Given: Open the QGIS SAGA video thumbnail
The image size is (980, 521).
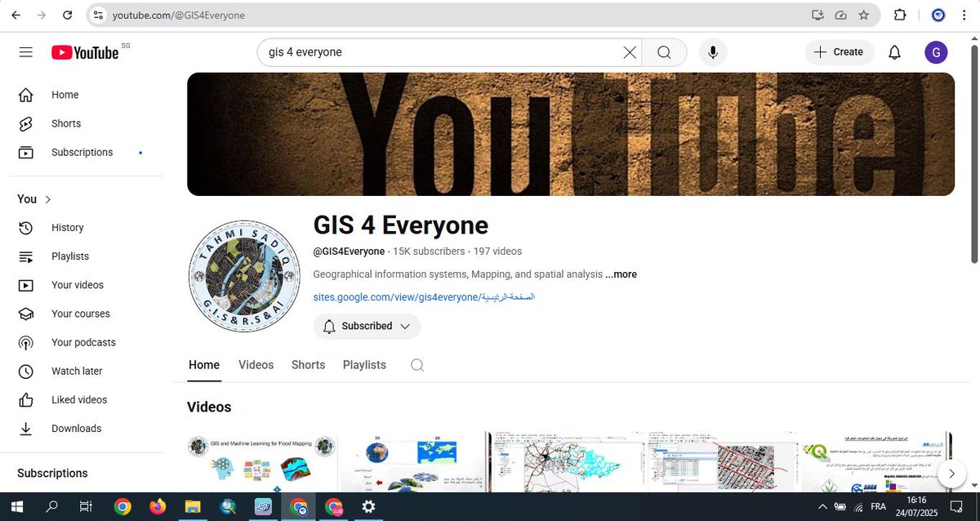Looking at the screenshot, I should click(x=876, y=462).
